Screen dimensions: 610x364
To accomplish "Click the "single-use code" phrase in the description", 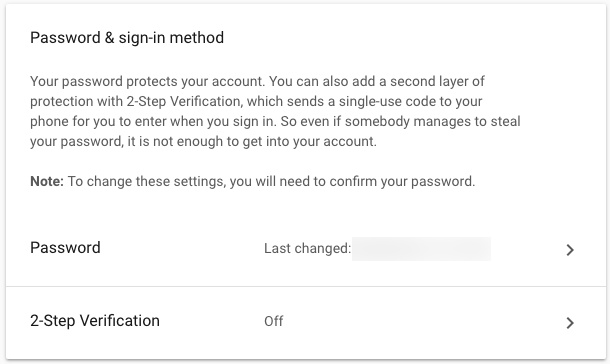I will click(x=370, y=102).
